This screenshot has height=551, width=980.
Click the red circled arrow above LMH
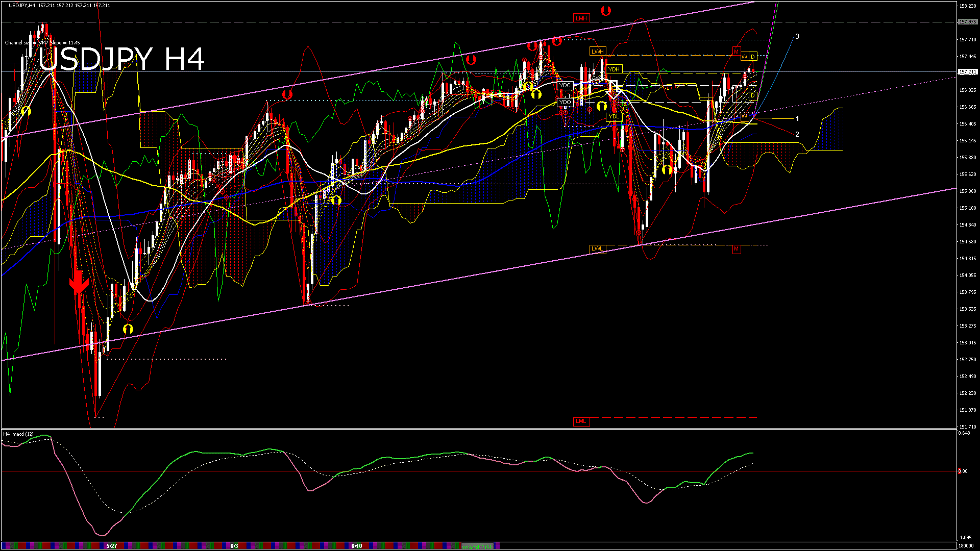tap(605, 11)
